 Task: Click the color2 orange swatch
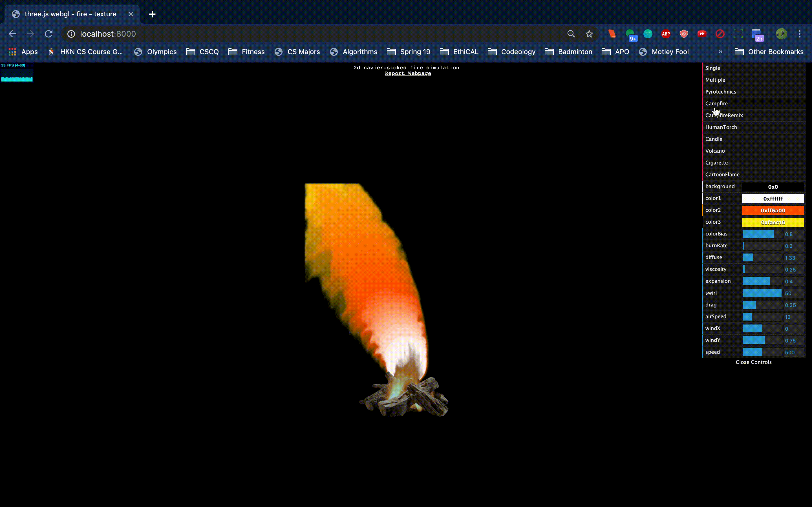coord(773,211)
